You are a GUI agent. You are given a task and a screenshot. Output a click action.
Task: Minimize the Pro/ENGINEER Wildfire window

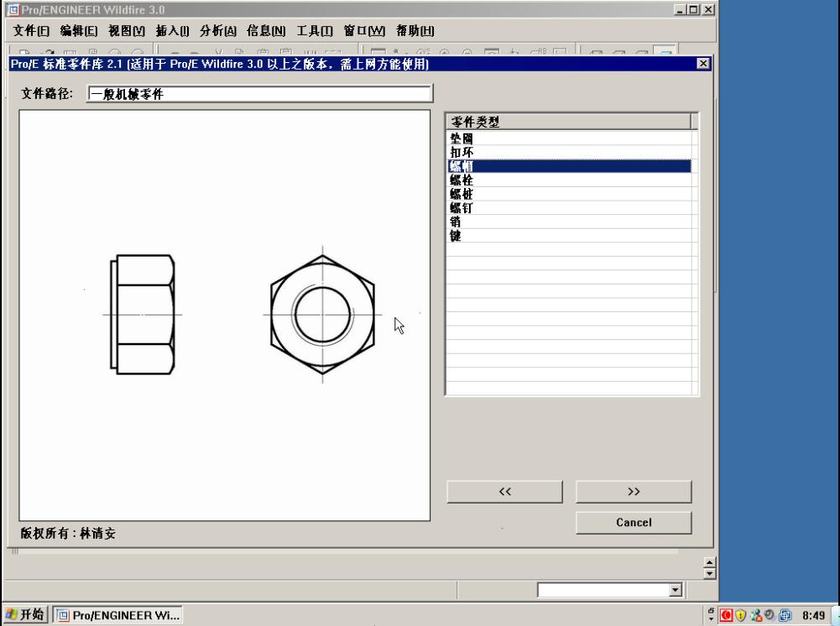pos(681,9)
